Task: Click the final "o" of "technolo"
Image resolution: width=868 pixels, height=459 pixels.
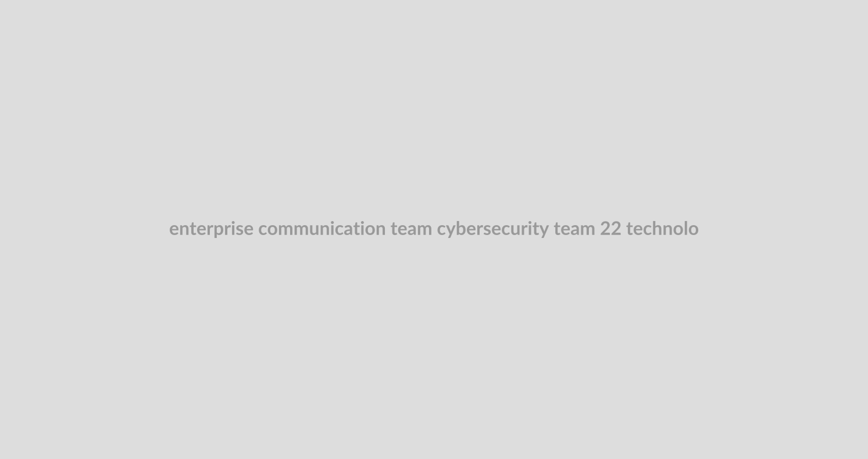Action: (x=694, y=229)
